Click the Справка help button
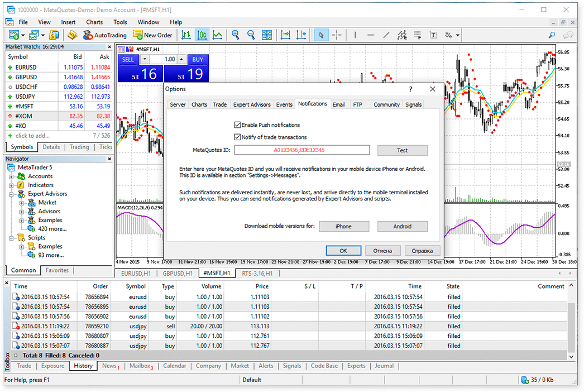 pyautogui.click(x=422, y=251)
